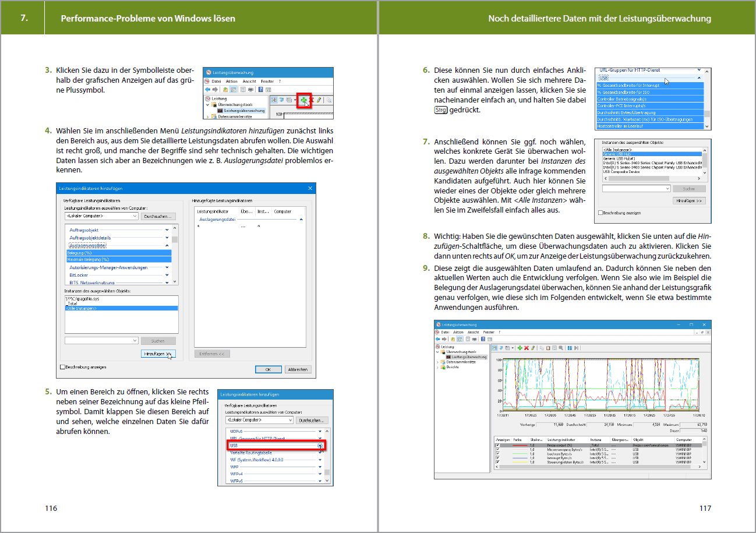
Task: Click the update data step-forward icon beside pause
Action: pos(576,348)
